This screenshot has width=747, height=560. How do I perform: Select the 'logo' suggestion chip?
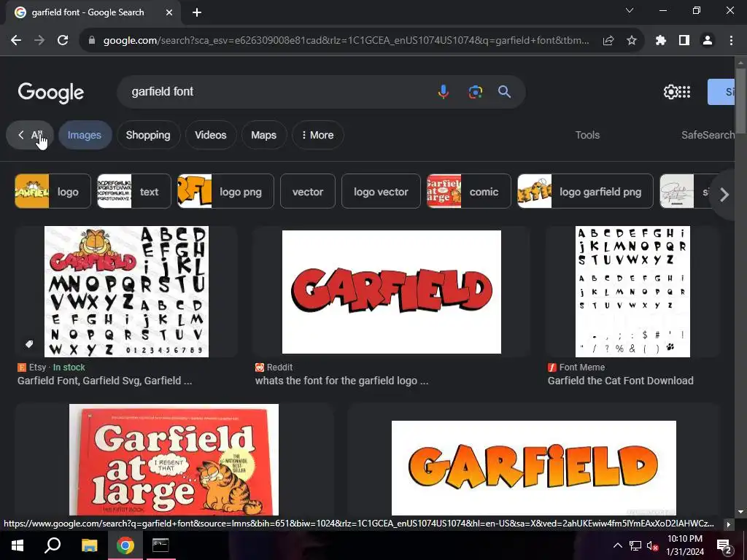click(x=53, y=192)
